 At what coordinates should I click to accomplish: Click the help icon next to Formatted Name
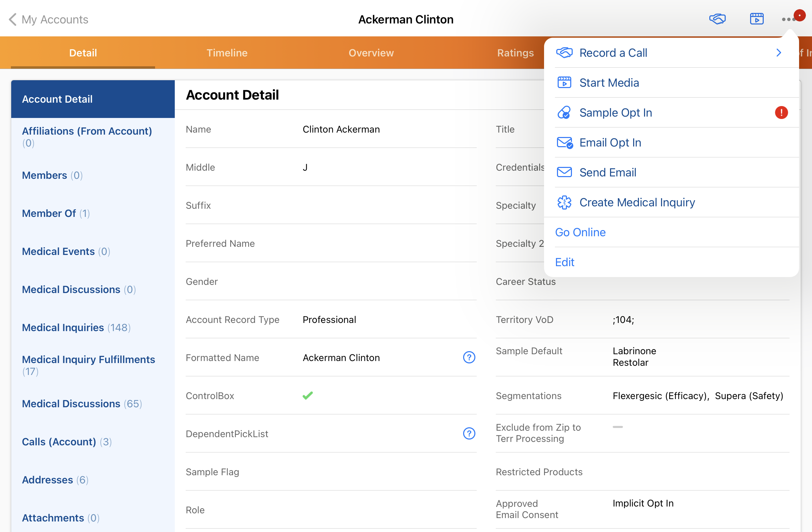point(469,357)
